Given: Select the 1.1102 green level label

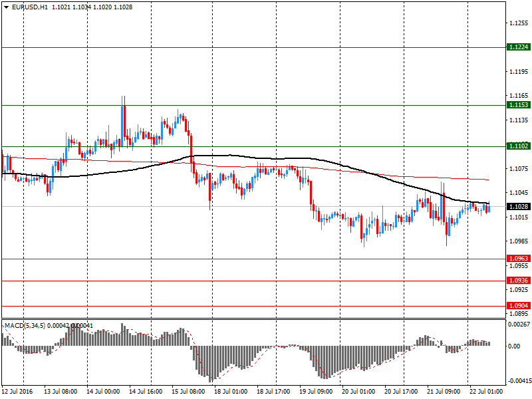Looking at the screenshot, I should click(x=519, y=146).
